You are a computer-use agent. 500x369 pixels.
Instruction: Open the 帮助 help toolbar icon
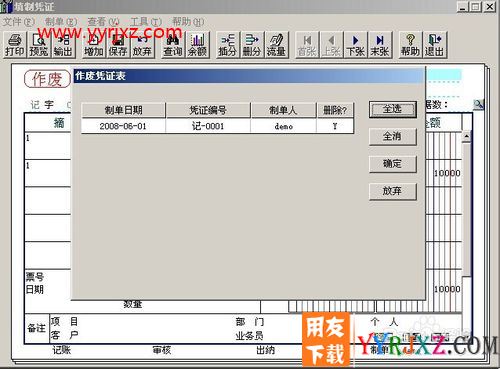pyautogui.click(x=410, y=45)
